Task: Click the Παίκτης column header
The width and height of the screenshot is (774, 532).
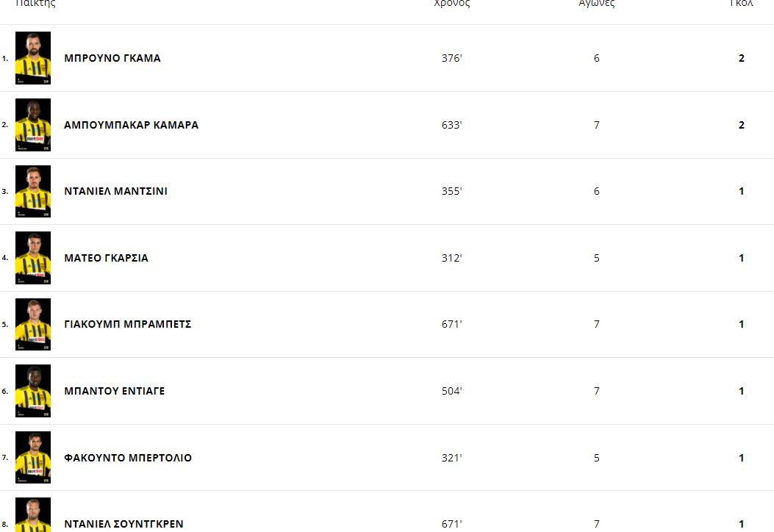Action: [35, 4]
